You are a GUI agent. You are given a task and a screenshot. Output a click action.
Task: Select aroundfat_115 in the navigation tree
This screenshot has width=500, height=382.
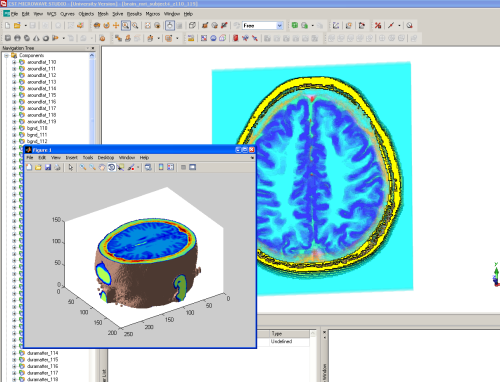coord(41,95)
